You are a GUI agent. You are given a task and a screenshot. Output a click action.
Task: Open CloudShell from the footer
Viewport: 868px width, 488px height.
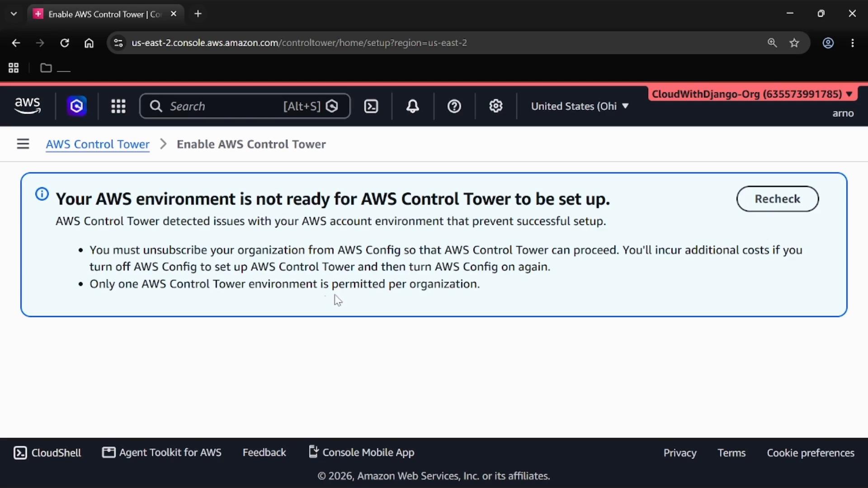pyautogui.click(x=47, y=453)
